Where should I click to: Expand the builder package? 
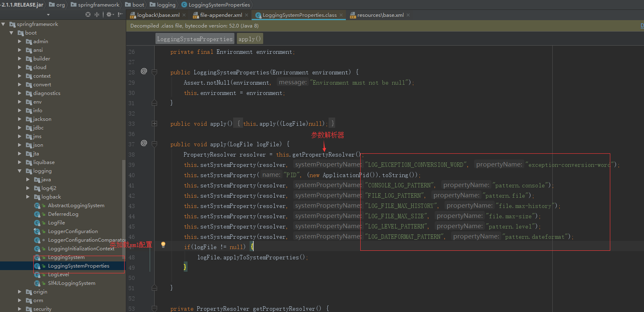pyautogui.click(x=20, y=59)
